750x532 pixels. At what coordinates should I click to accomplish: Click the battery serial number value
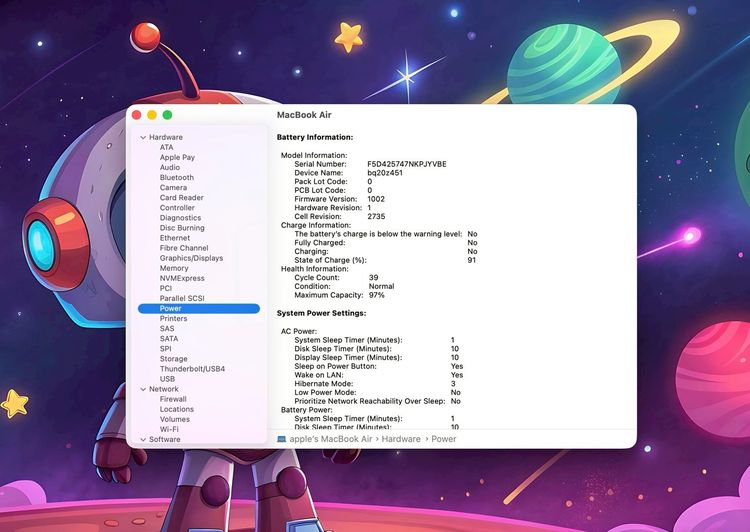point(406,164)
